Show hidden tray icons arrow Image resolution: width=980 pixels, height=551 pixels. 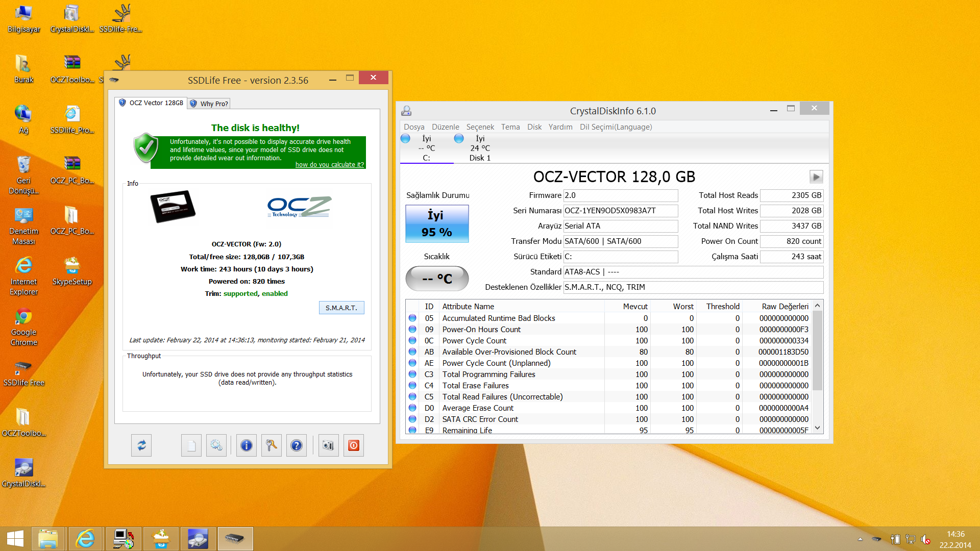(x=861, y=539)
